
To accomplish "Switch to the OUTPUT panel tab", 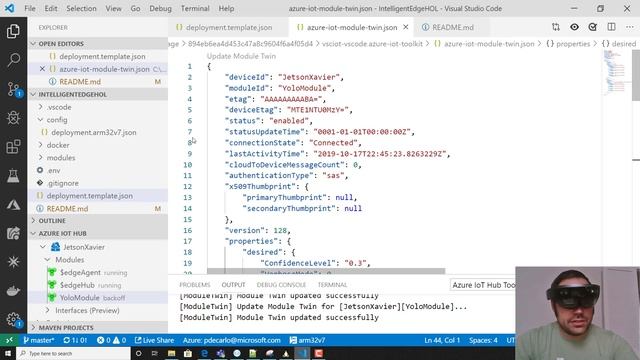I will (233, 284).
